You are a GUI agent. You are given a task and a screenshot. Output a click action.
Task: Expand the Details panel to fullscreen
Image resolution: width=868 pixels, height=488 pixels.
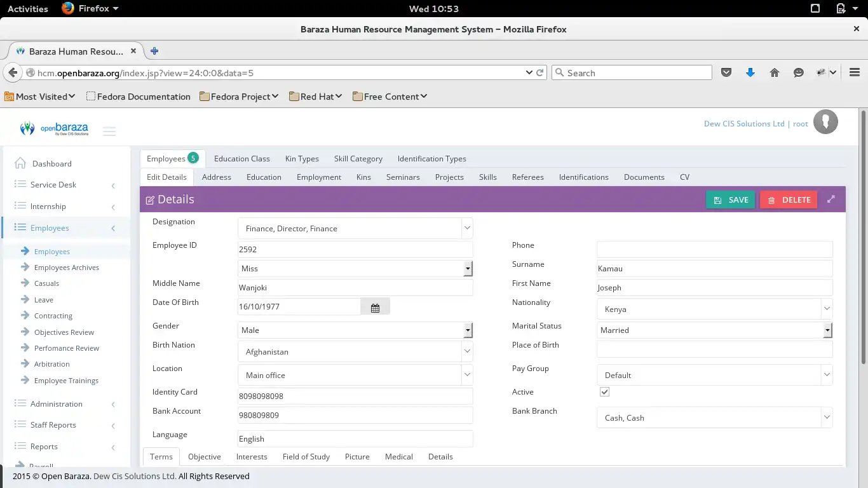tap(831, 199)
